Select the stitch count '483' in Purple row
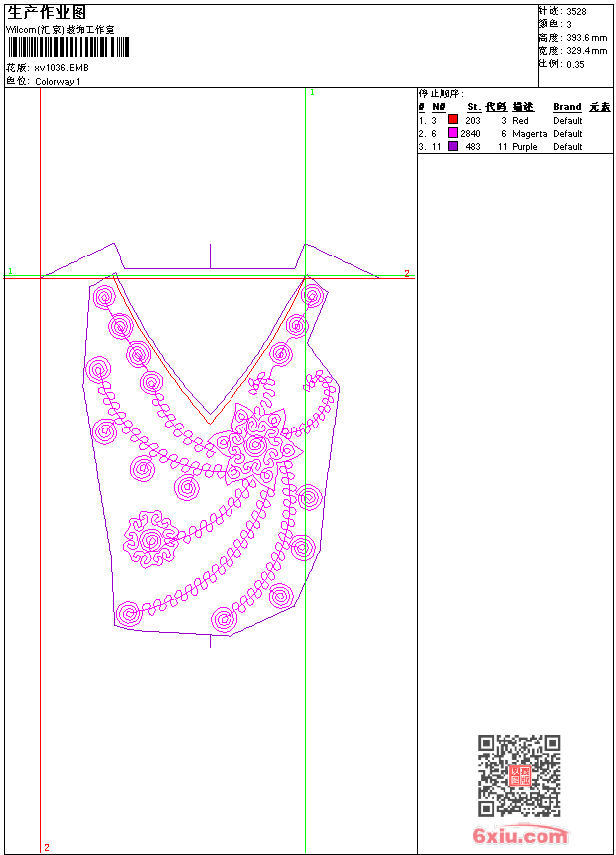The height and width of the screenshot is (855, 616). (473, 147)
